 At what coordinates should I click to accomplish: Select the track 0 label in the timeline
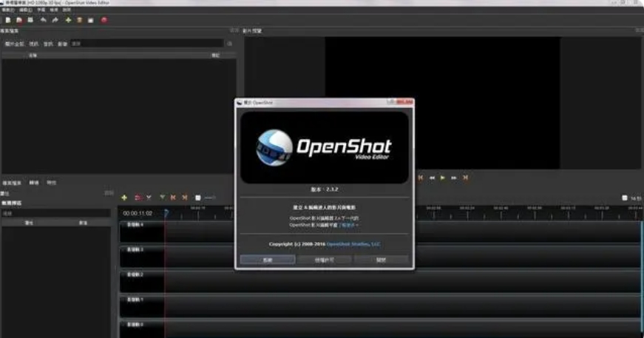[x=135, y=325]
